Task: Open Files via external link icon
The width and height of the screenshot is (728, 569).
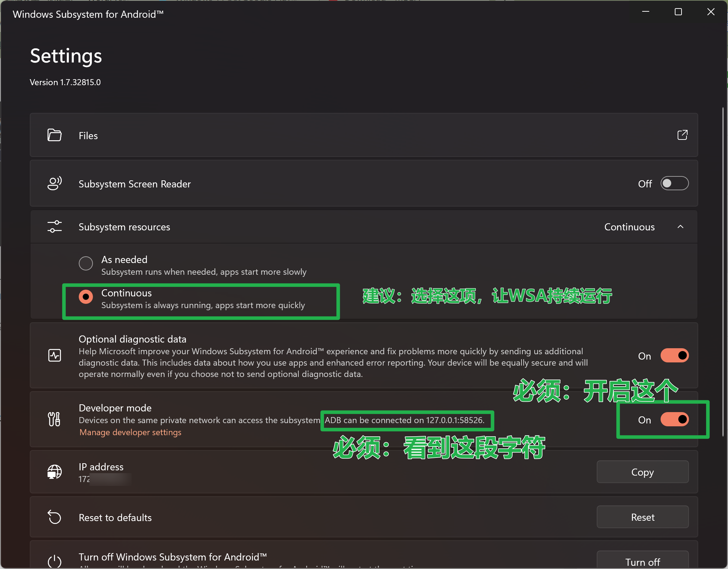Action: click(682, 135)
